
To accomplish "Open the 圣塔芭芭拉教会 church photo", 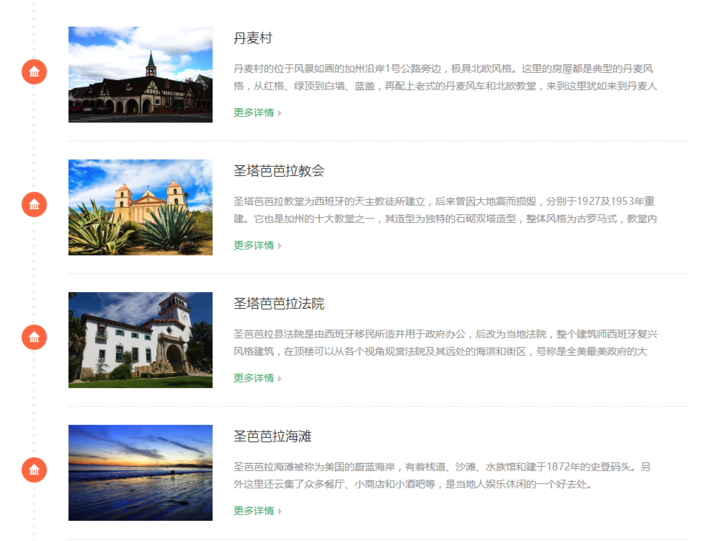I will pos(141,207).
